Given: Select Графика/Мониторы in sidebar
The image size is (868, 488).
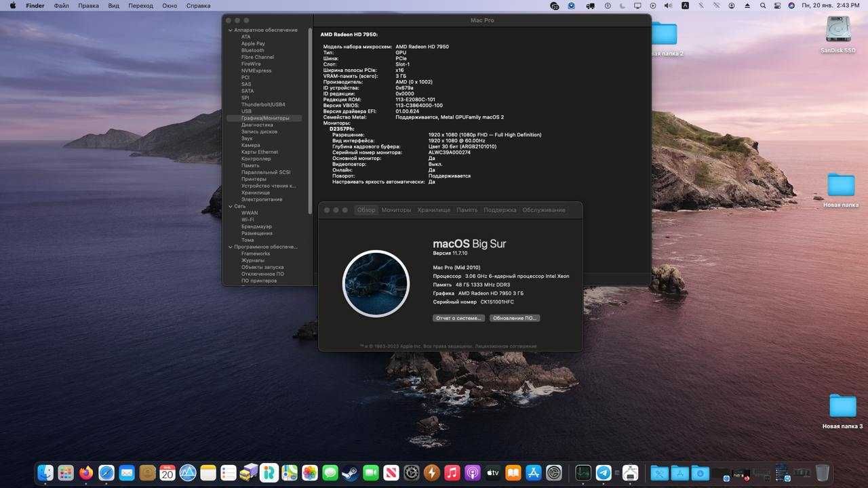Looking at the screenshot, I should [x=265, y=118].
